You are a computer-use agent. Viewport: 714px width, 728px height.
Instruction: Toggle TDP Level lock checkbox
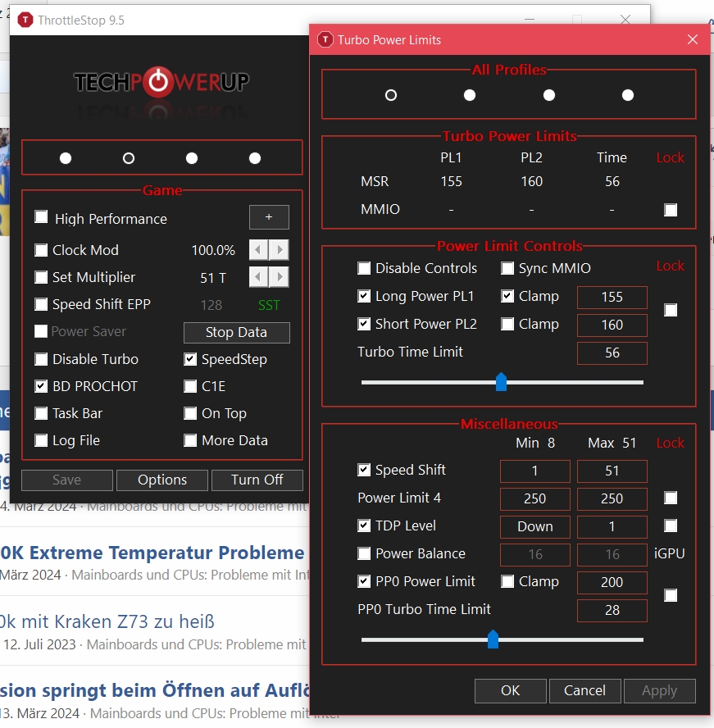click(x=671, y=526)
